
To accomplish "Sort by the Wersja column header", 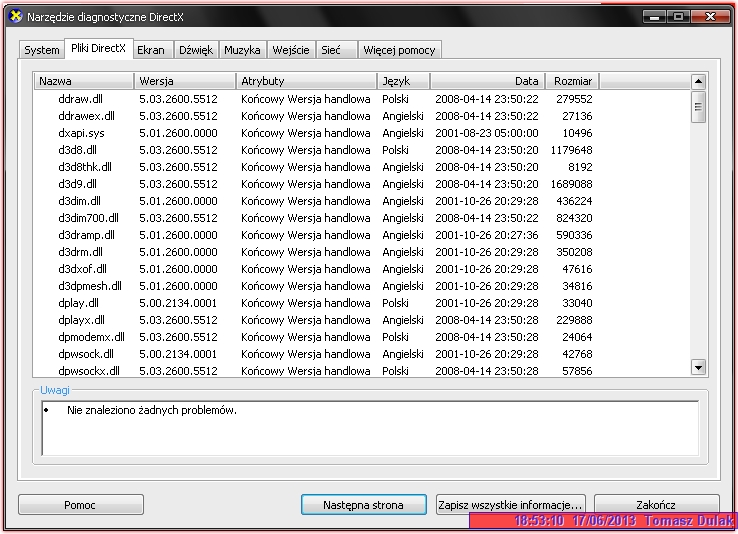I will [x=184, y=81].
